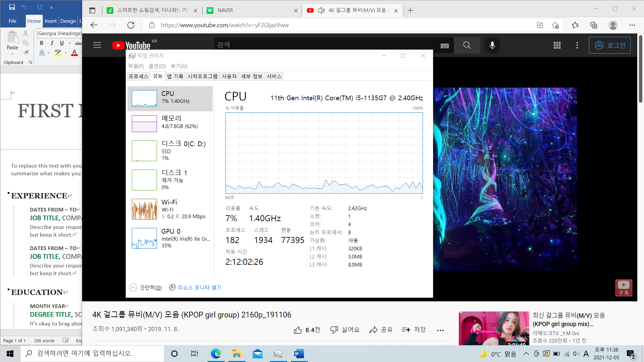The height and width of the screenshot is (362, 644).
Task: Mute the YouTube browser tab audio
Action: coord(321,10)
